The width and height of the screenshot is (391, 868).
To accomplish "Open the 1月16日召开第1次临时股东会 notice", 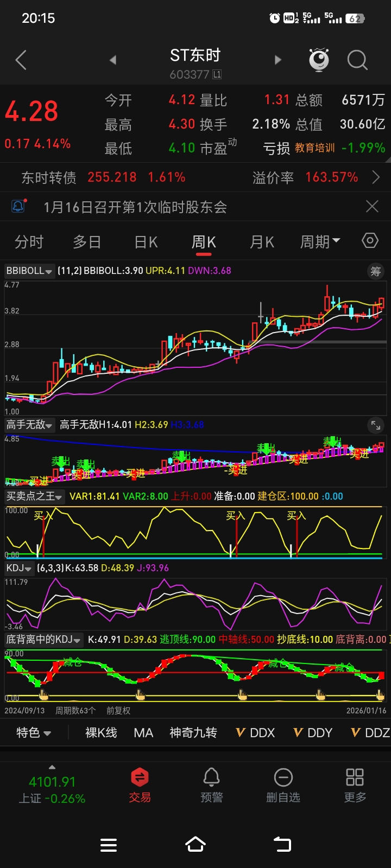I will pyautogui.click(x=135, y=207).
